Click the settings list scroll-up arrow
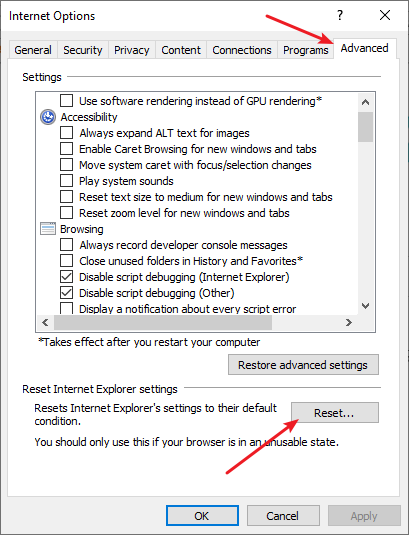This screenshot has width=409, height=535. pyautogui.click(x=365, y=102)
